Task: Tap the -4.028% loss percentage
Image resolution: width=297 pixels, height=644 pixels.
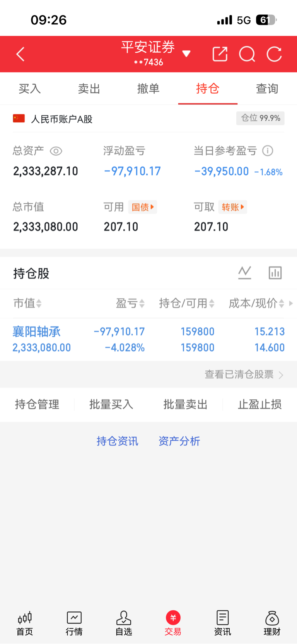Action: coord(125,348)
